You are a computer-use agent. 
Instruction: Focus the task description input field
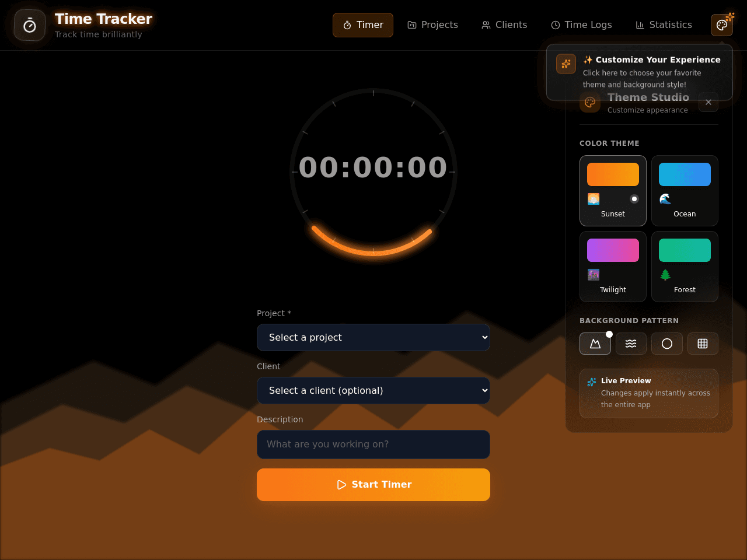[x=373, y=444]
